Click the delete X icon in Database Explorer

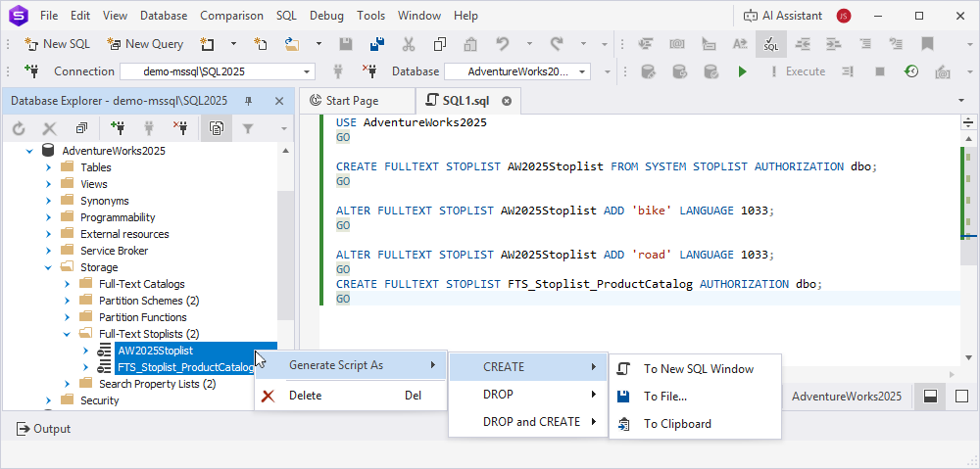[x=49, y=128]
